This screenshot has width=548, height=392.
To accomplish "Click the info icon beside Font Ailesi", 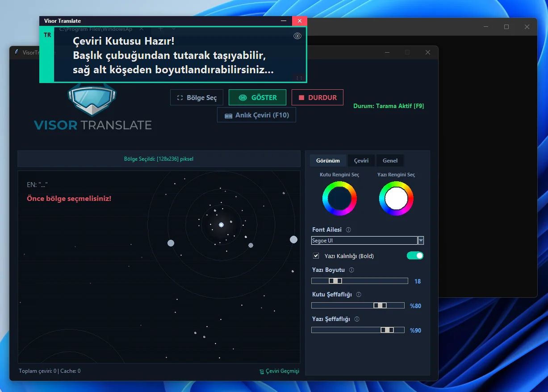I will (348, 229).
